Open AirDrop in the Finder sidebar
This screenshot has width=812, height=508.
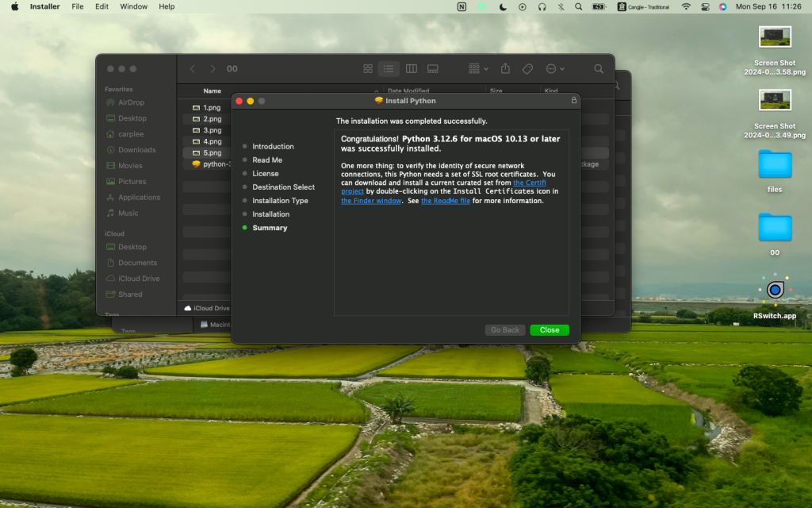click(131, 102)
